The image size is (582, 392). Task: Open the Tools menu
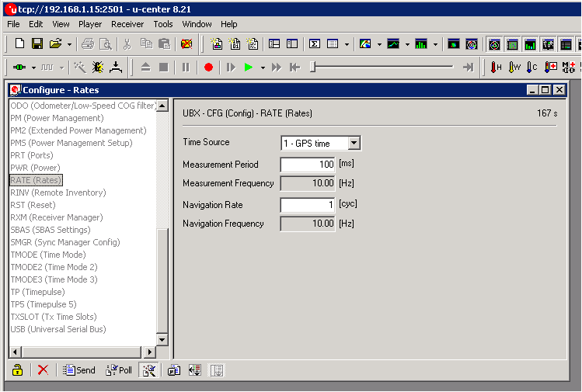point(163,24)
